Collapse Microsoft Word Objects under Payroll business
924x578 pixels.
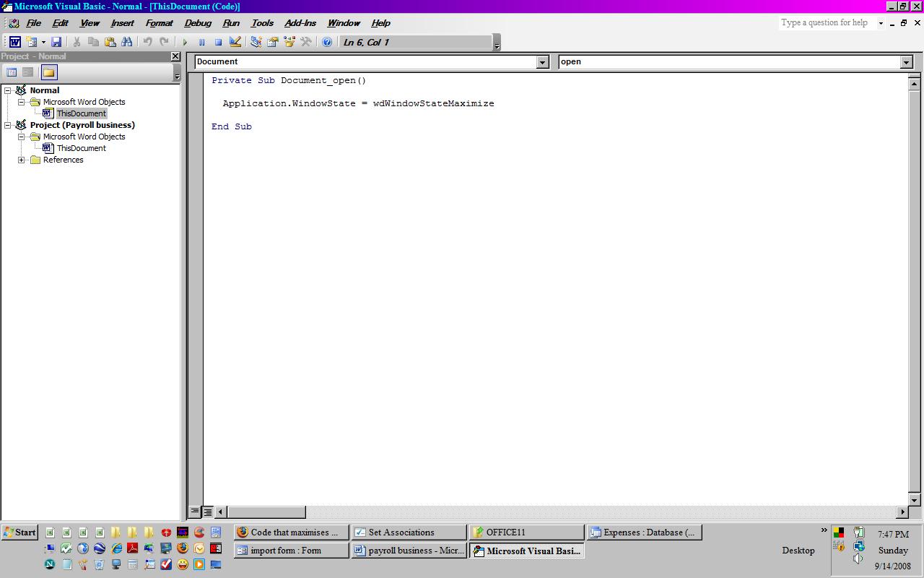[22, 137]
